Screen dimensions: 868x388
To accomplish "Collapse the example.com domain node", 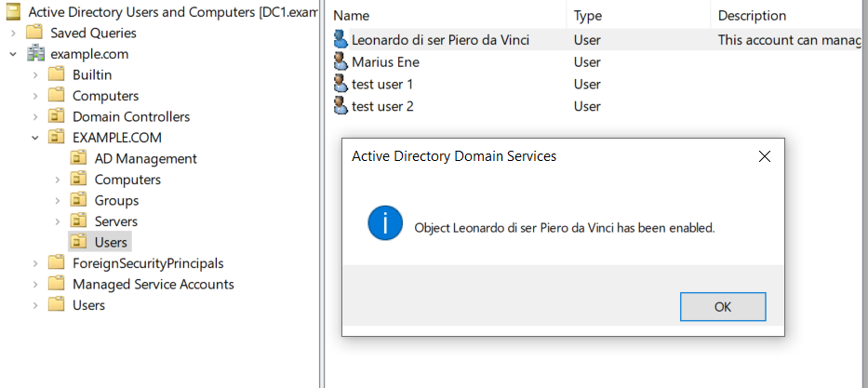I will coord(13,54).
